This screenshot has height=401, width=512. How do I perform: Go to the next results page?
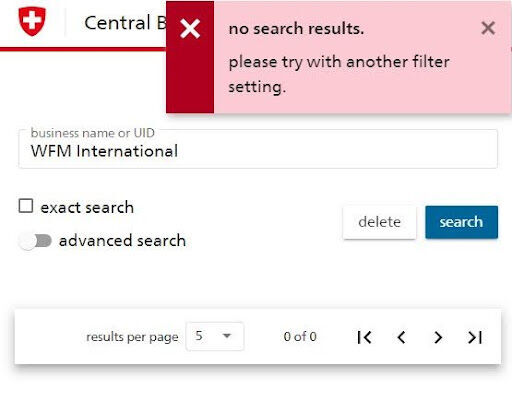pos(438,337)
